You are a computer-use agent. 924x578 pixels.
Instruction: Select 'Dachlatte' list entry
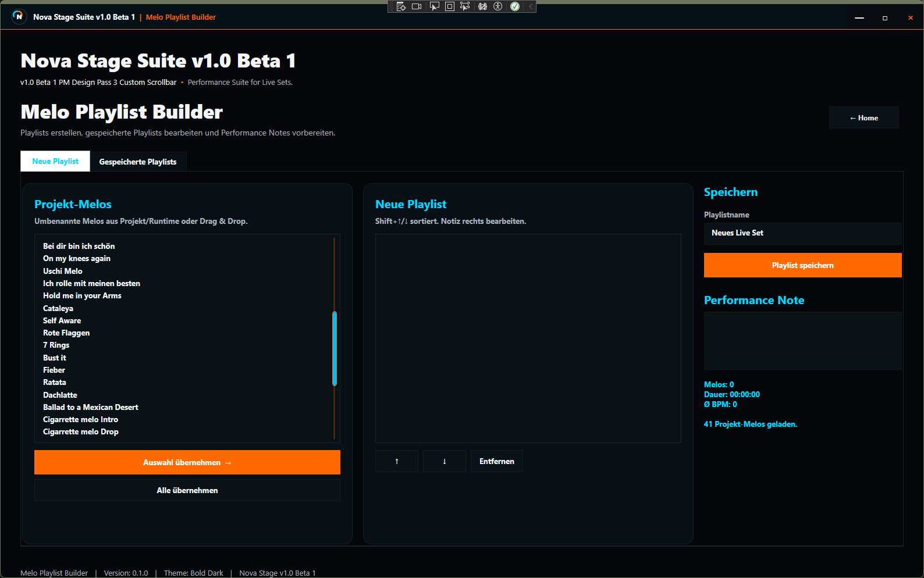point(60,395)
